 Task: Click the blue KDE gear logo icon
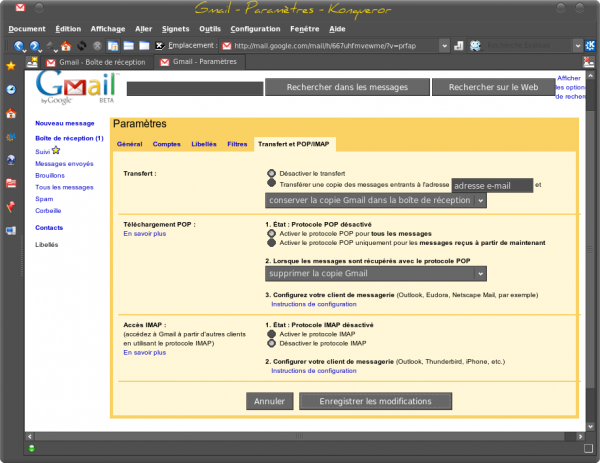point(590,46)
